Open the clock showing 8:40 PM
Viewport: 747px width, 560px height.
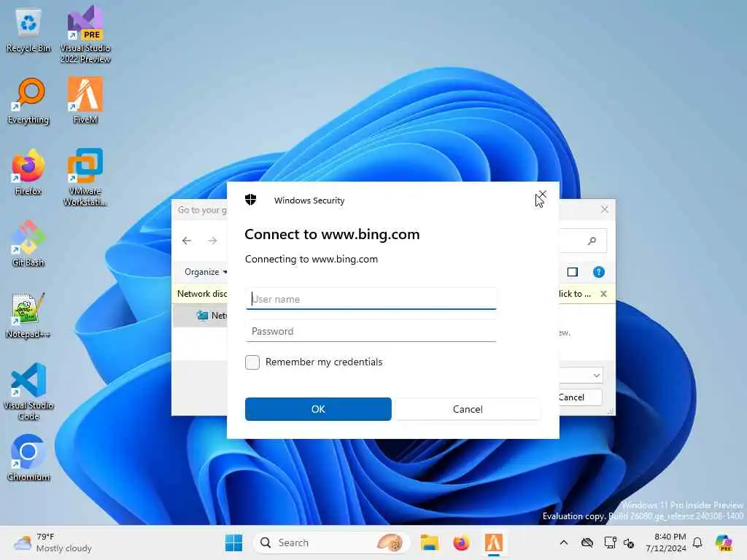665,542
